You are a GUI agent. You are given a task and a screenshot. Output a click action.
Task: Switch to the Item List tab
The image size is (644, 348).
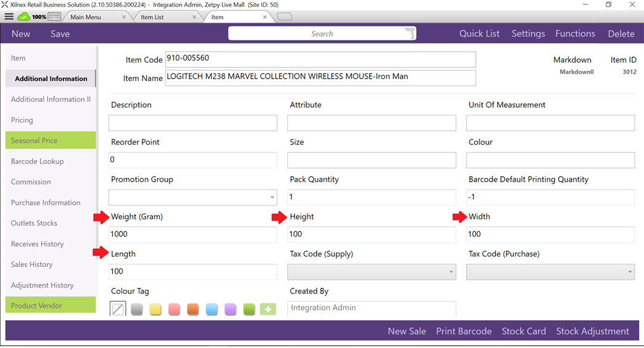(152, 17)
